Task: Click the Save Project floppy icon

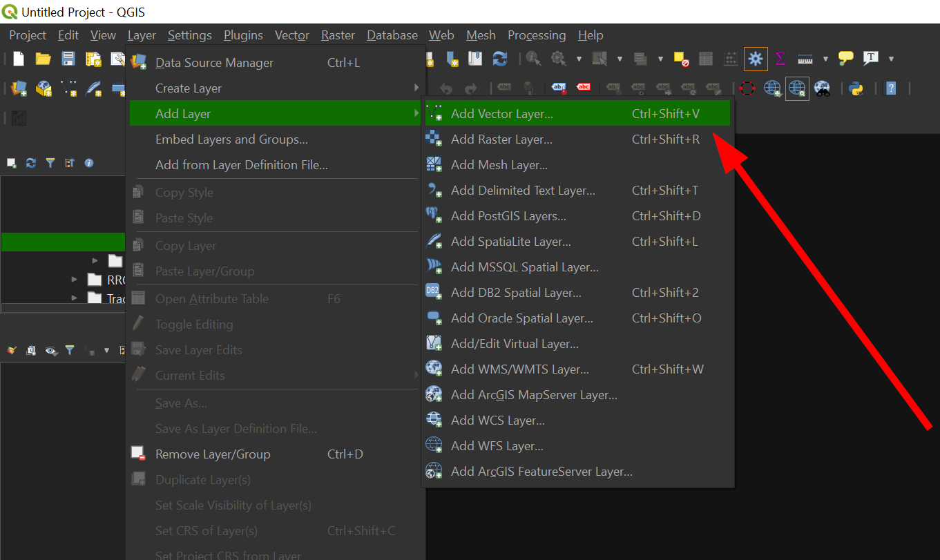Action: 68,59
